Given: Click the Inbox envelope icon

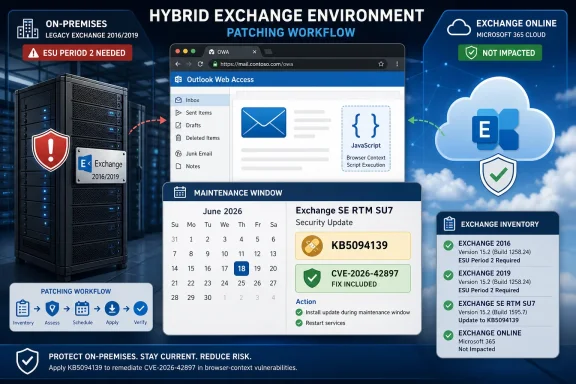Looking at the screenshot, I should coord(179,100).
